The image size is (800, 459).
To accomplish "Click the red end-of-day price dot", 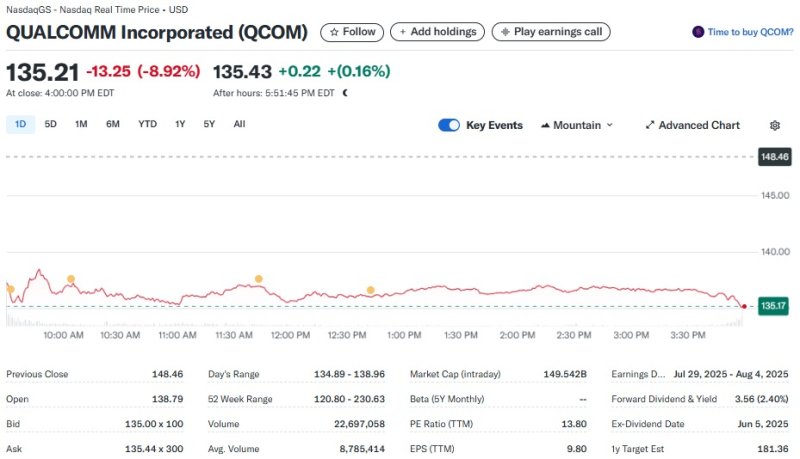I will pos(744,307).
